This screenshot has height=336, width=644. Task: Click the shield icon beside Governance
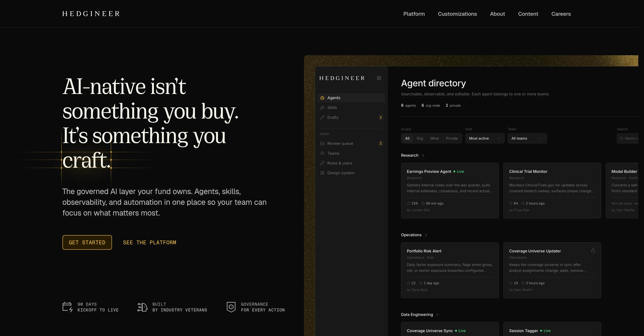[x=231, y=307]
